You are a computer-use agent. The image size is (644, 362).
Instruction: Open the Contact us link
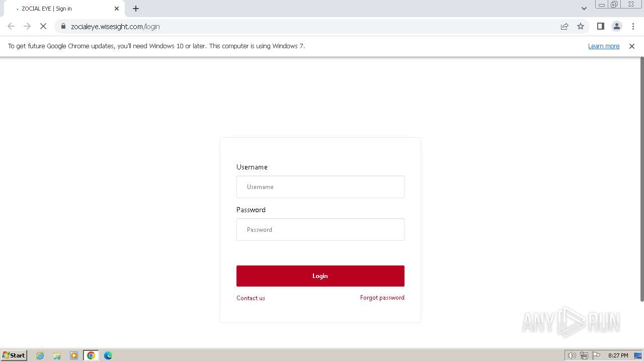251,298
